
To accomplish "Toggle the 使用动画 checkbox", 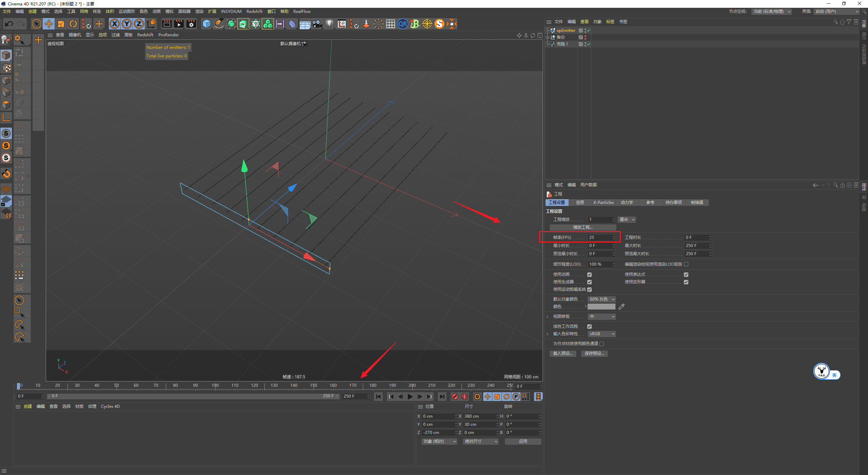I will tap(589, 274).
